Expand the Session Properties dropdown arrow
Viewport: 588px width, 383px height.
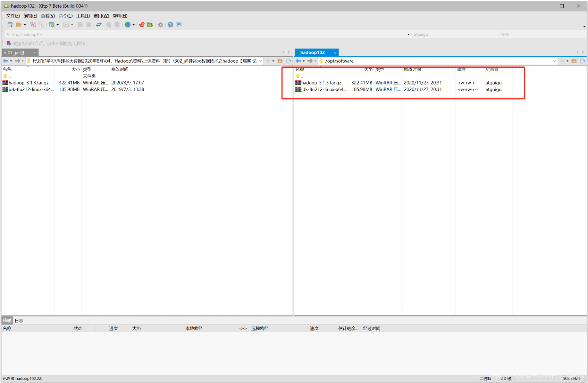click(58, 25)
